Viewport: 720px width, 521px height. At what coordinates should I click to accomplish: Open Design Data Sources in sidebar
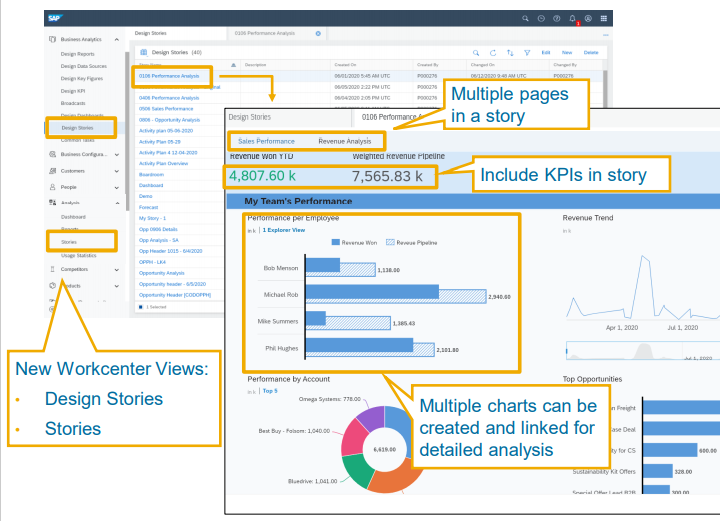pos(84,67)
